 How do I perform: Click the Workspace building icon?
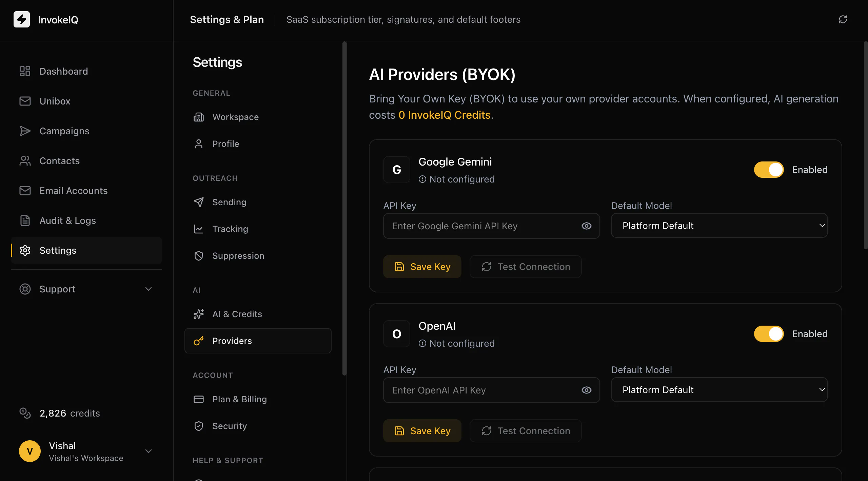[x=199, y=117]
